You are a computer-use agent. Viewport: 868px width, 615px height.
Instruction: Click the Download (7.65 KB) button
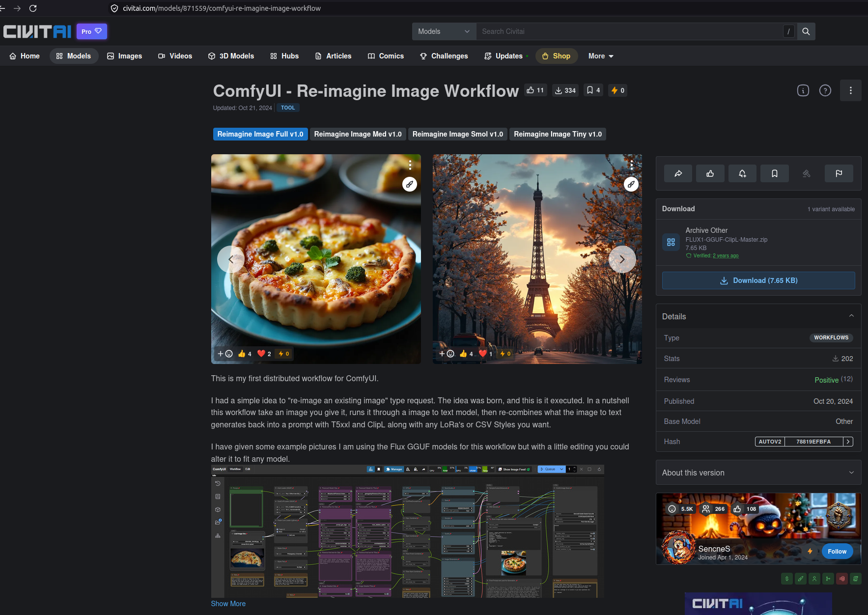coord(758,280)
